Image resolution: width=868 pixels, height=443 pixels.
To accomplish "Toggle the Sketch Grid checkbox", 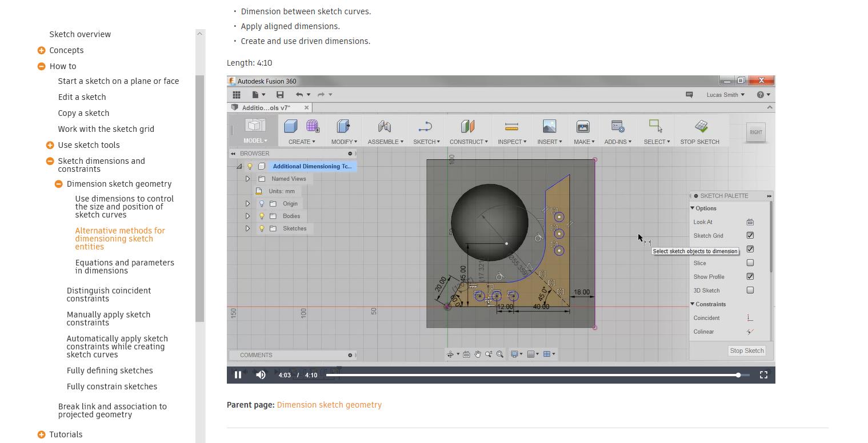I will click(750, 235).
